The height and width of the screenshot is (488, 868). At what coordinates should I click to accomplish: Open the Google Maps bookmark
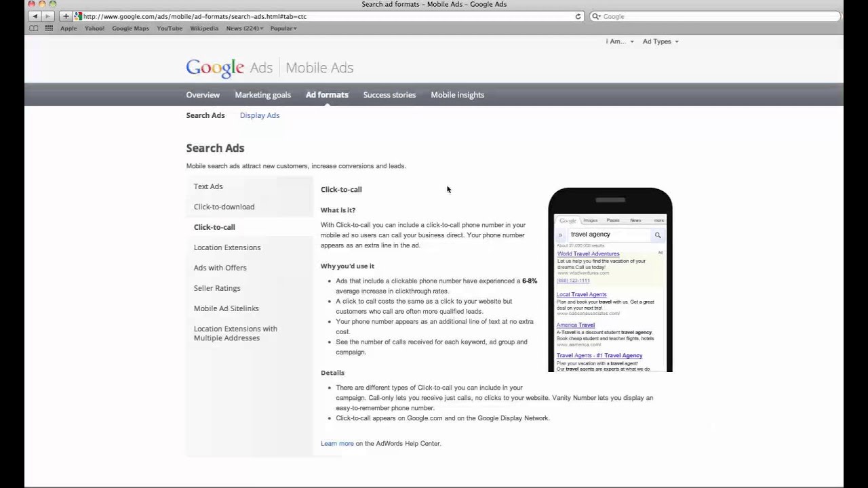pos(130,28)
